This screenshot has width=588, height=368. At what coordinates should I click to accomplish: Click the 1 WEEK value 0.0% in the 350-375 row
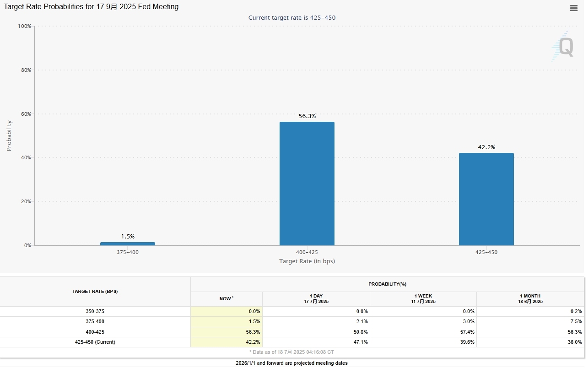coord(469,311)
